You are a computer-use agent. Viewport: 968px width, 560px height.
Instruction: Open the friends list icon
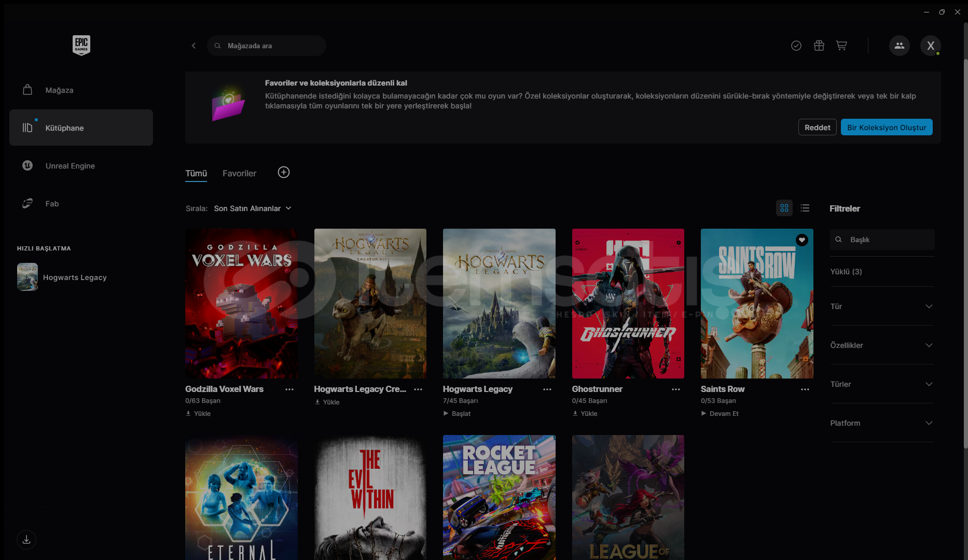pyautogui.click(x=900, y=46)
